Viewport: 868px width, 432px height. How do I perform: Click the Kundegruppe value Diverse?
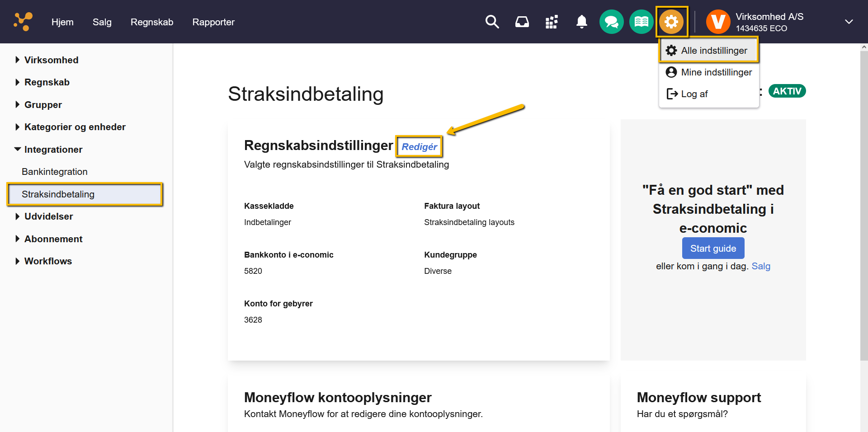(x=438, y=271)
